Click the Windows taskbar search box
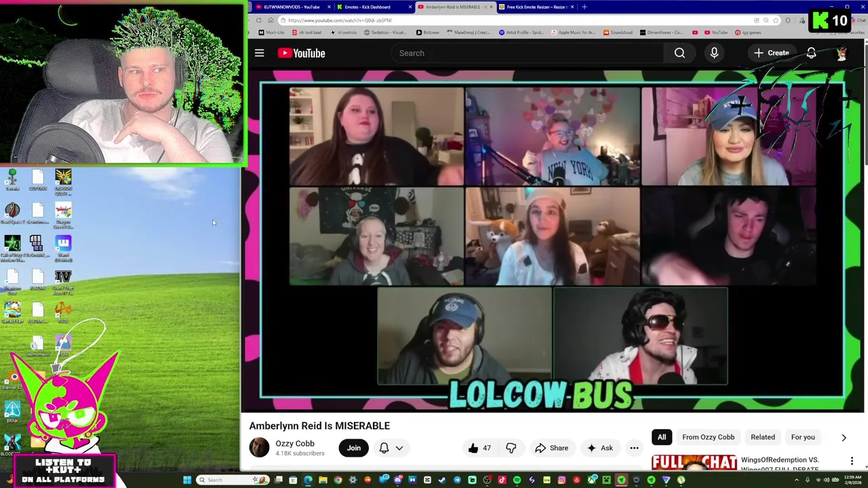 pyautogui.click(x=233, y=480)
